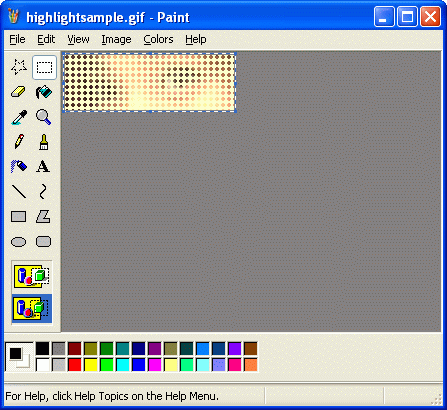Choose the light gray swatch
The height and width of the screenshot is (410, 447).
pyautogui.click(x=59, y=365)
